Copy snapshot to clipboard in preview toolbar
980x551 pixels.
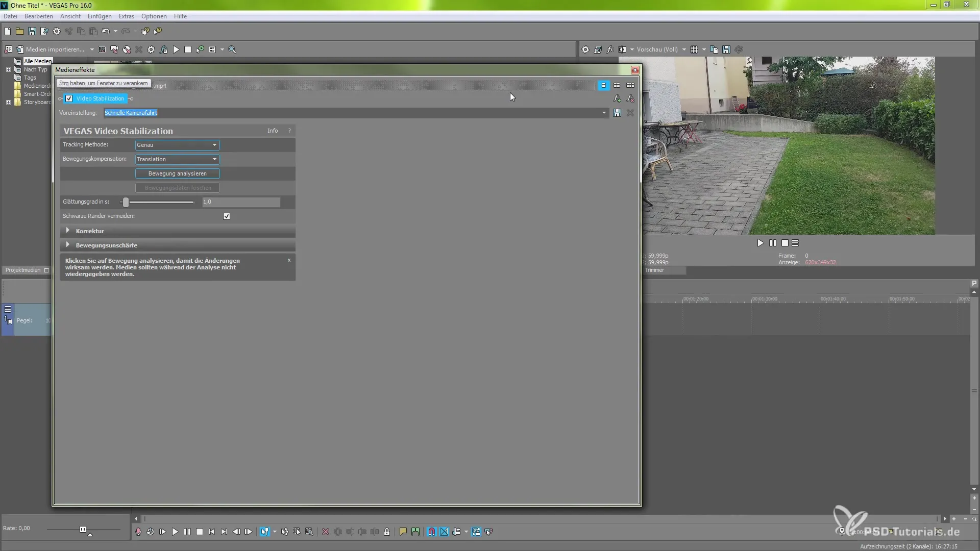(x=714, y=49)
